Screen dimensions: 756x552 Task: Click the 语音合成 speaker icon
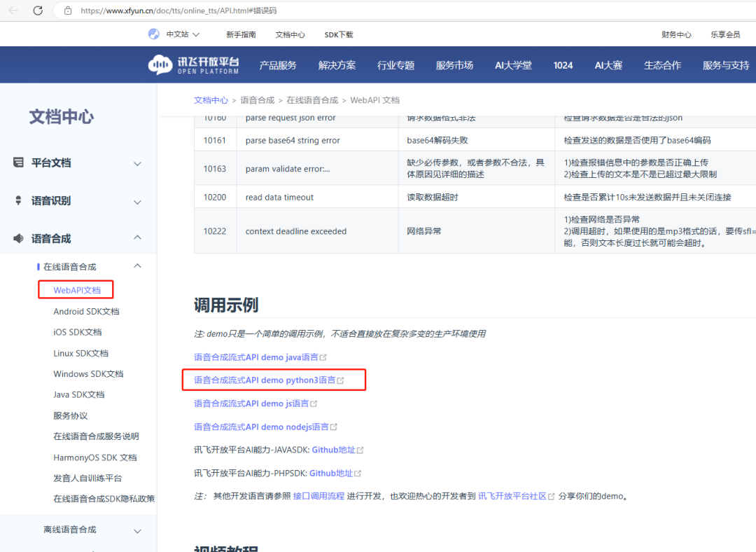[x=18, y=238]
